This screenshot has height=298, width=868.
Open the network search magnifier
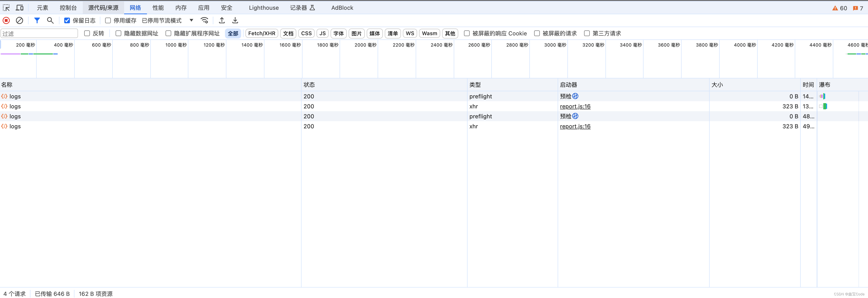50,20
